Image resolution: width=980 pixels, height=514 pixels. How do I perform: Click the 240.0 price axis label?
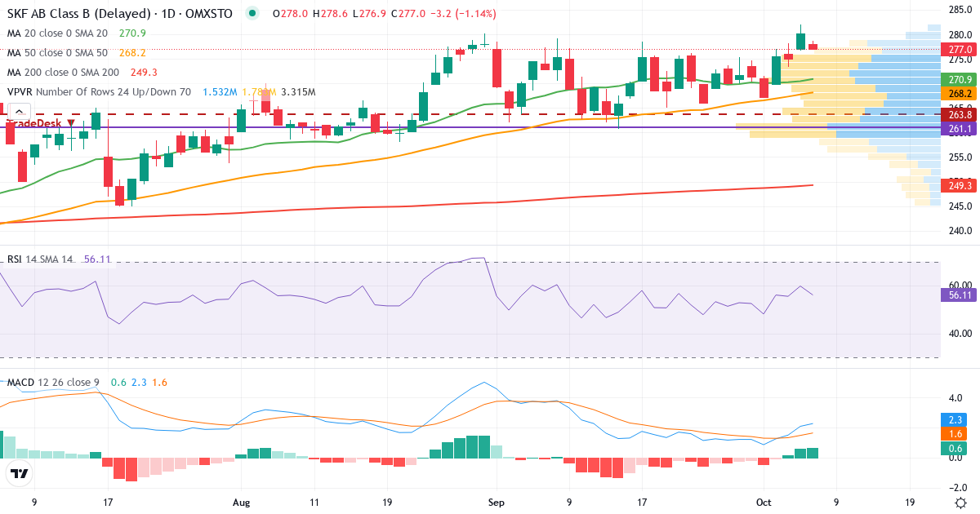960,230
